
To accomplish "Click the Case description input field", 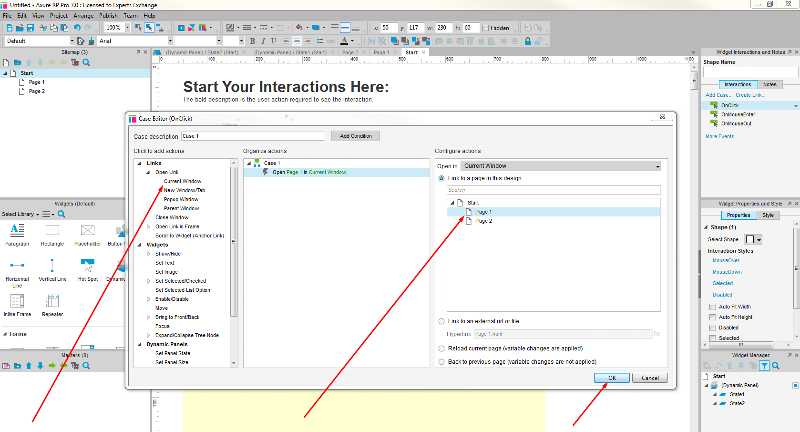I will pos(253,136).
